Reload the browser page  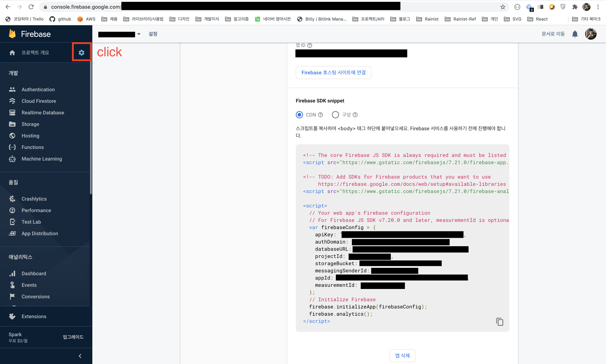point(31,7)
